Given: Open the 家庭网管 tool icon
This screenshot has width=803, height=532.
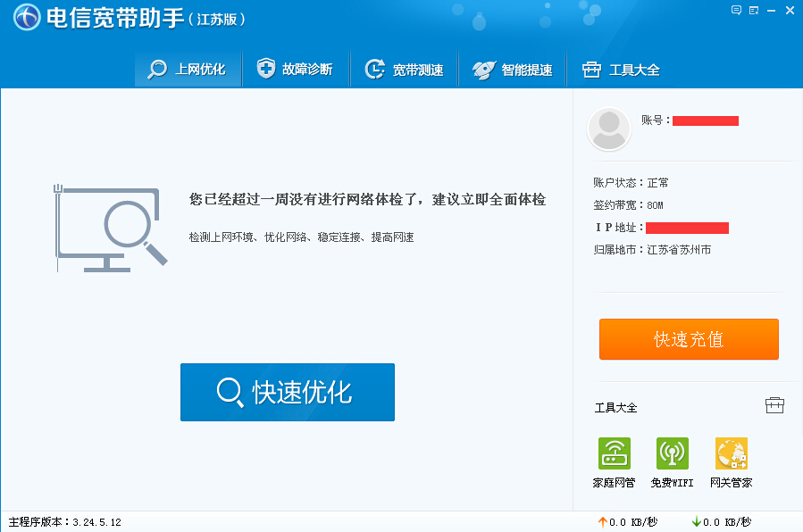Looking at the screenshot, I should [x=614, y=453].
